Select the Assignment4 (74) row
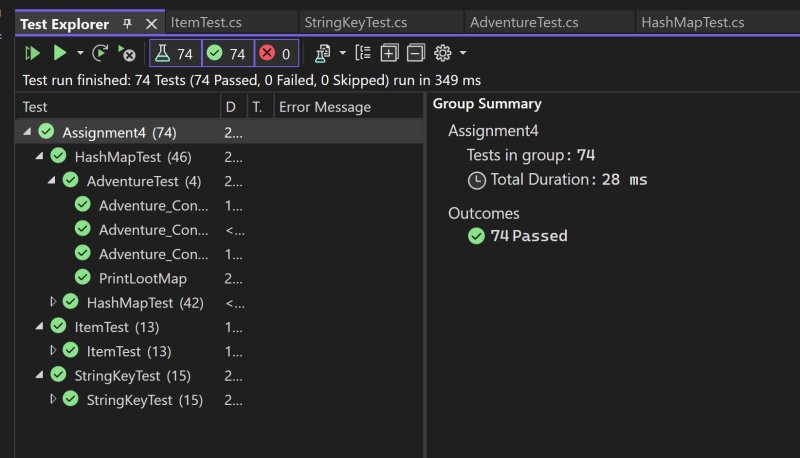The width and height of the screenshot is (800, 458). [219, 132]
